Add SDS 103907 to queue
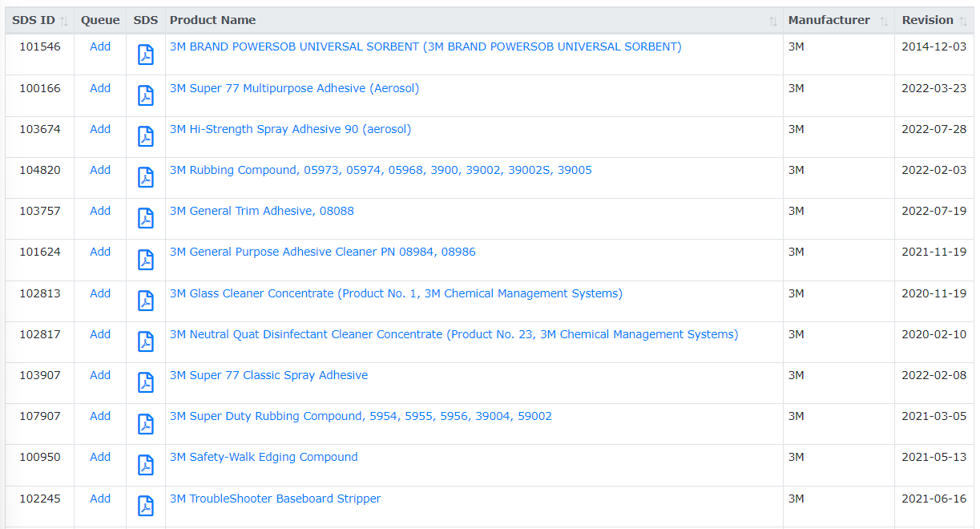The width and height of the screenshot is (980, 529). click(x=100, y=375)
